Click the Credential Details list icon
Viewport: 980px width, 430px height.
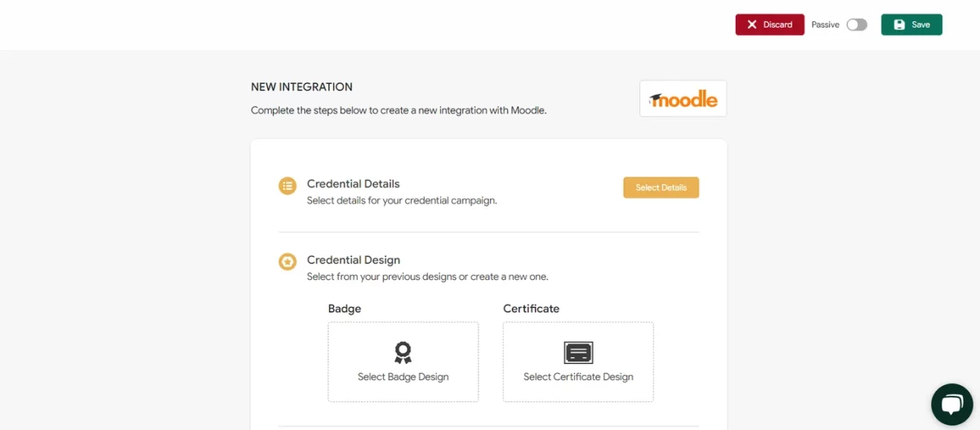pyautogui.click(x=287, y=186)
